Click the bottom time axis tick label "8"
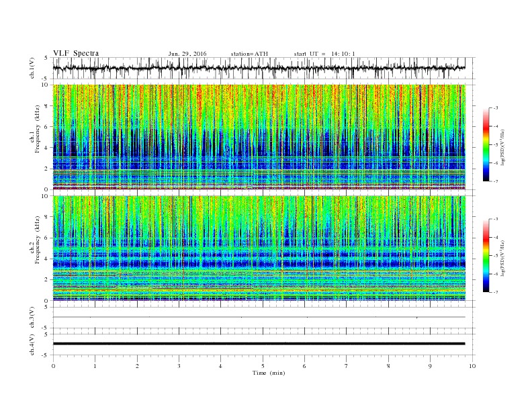Viewport: 532px width, 411px height. point(388,366)
